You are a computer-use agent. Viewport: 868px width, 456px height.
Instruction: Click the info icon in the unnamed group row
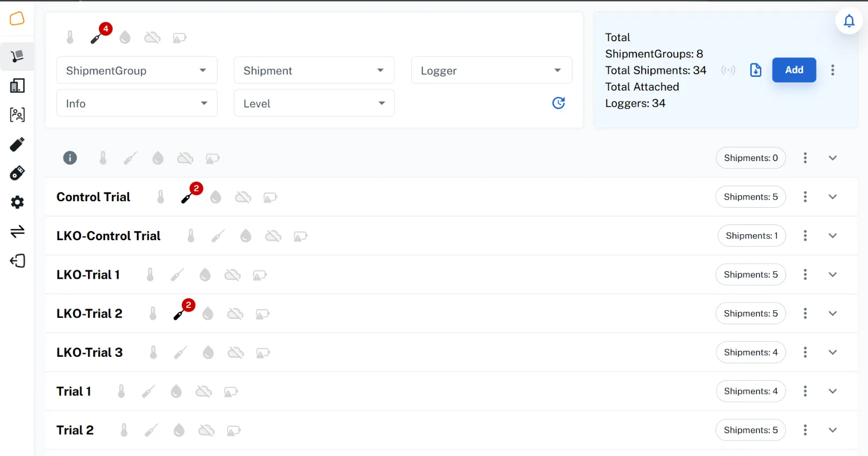point(70,158)
